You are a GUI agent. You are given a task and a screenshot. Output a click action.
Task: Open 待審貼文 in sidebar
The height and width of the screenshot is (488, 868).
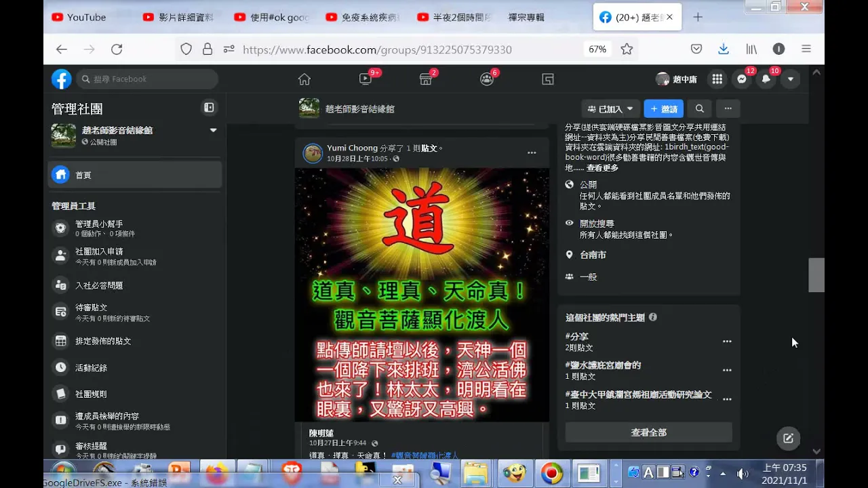135,312
